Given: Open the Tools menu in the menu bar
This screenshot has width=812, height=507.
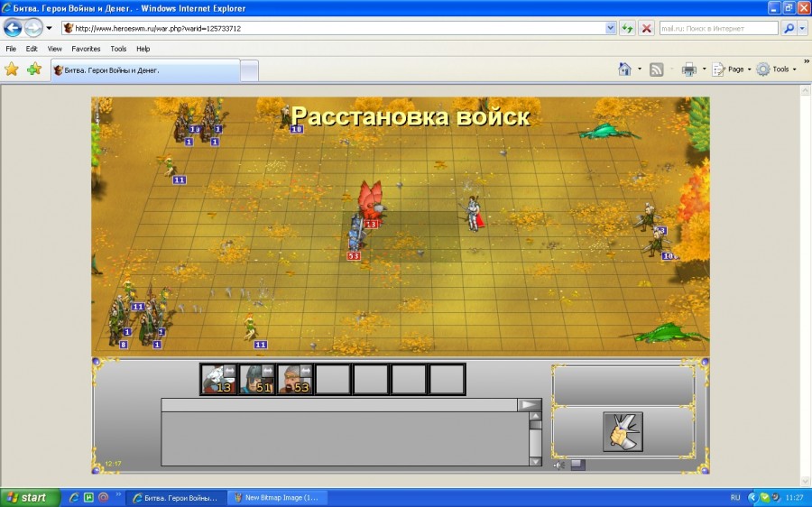Looking at the screenshot, I should click(118, 49).
